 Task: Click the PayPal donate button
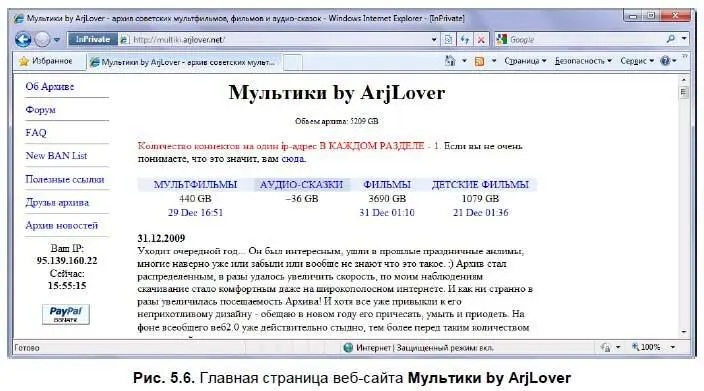(x=66, y=314)
